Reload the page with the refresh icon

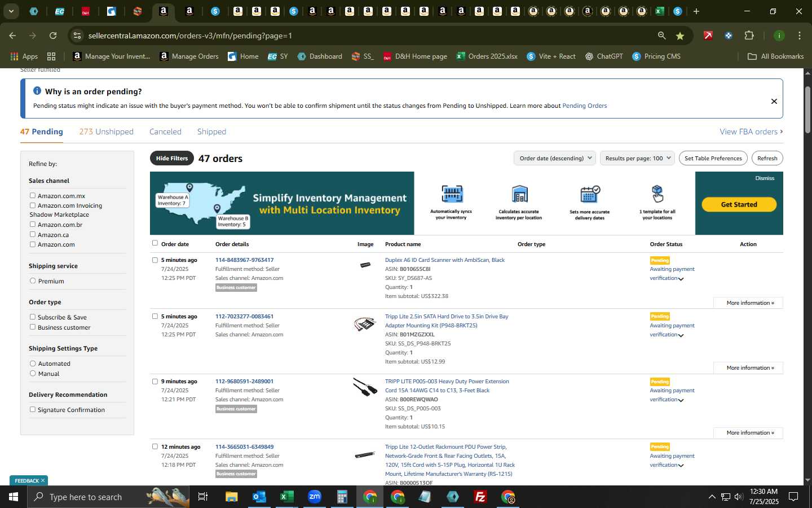53,36
